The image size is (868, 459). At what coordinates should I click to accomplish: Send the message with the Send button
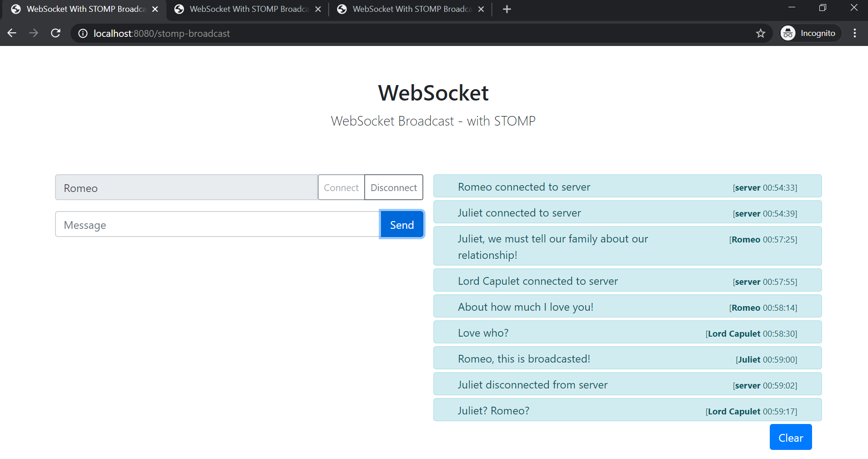402,224
